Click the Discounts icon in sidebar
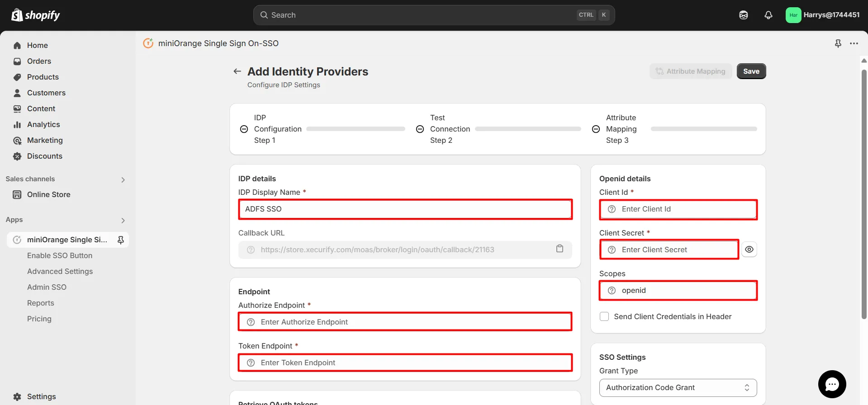Image resolution: width=868 pixels, height=405 pixels. (17, 156)
